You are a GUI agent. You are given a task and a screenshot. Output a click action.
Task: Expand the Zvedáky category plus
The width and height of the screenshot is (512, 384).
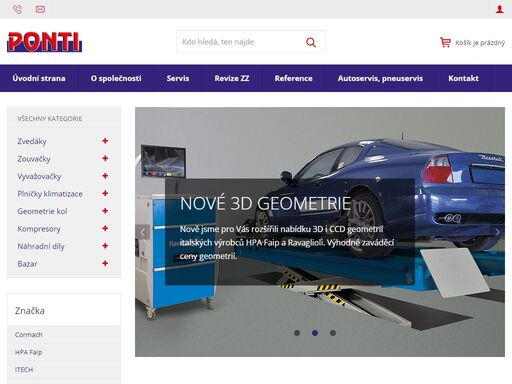pos(105,141)
